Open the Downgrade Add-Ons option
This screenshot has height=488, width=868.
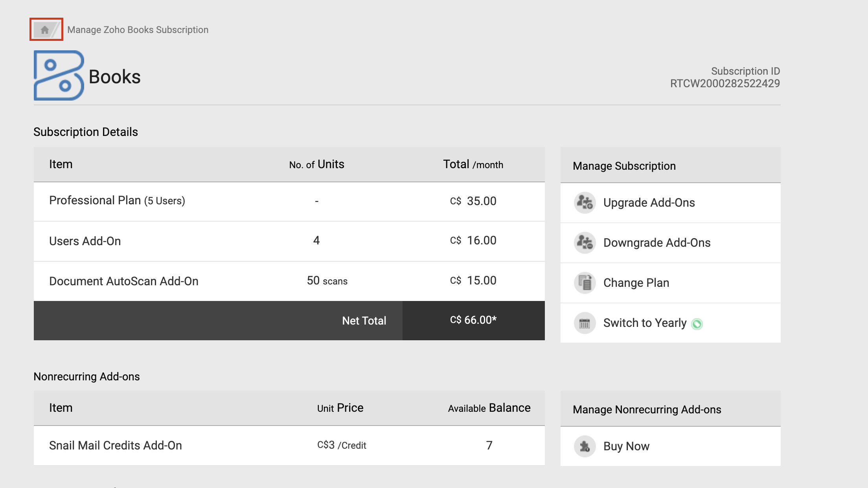657,243
